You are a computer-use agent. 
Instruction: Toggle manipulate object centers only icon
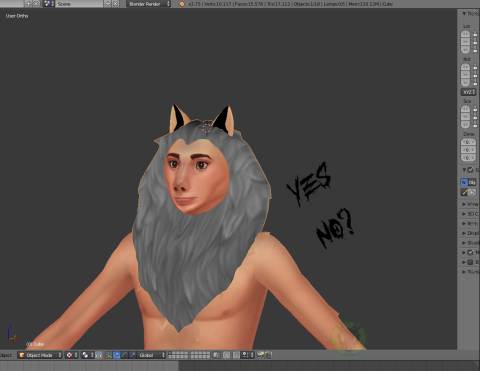pyautogui.click(x=99, y=355)
